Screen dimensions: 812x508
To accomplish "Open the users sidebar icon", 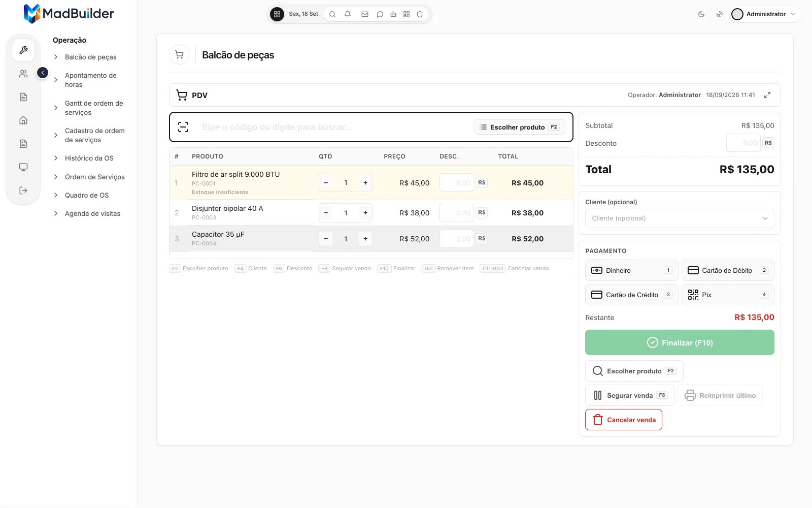I will (23, 74).
